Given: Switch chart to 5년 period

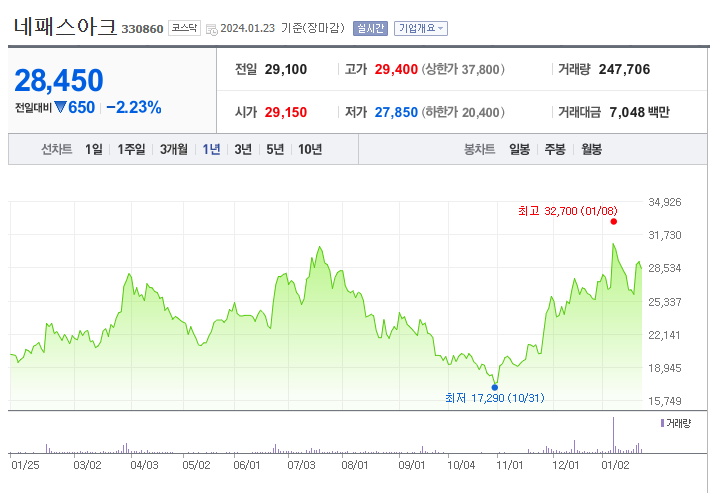Looking at the screenshot, I should tap(275, 149).
